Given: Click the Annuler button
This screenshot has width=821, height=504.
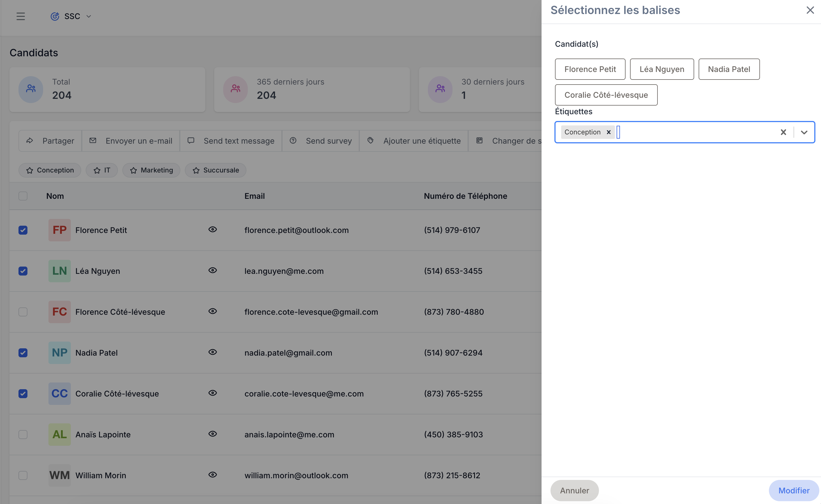Looking at the screenshot, I should coord(574,490).
